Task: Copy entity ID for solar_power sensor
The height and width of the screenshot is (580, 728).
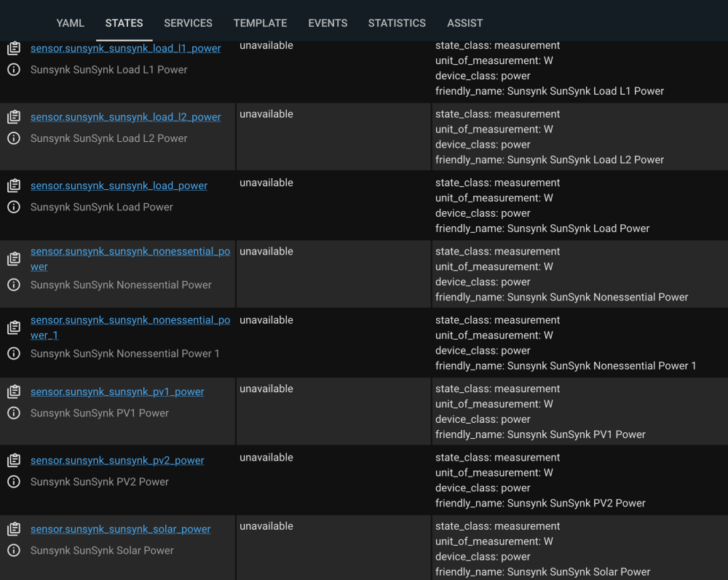Action: pyautogui.click(x=14, y=529)
